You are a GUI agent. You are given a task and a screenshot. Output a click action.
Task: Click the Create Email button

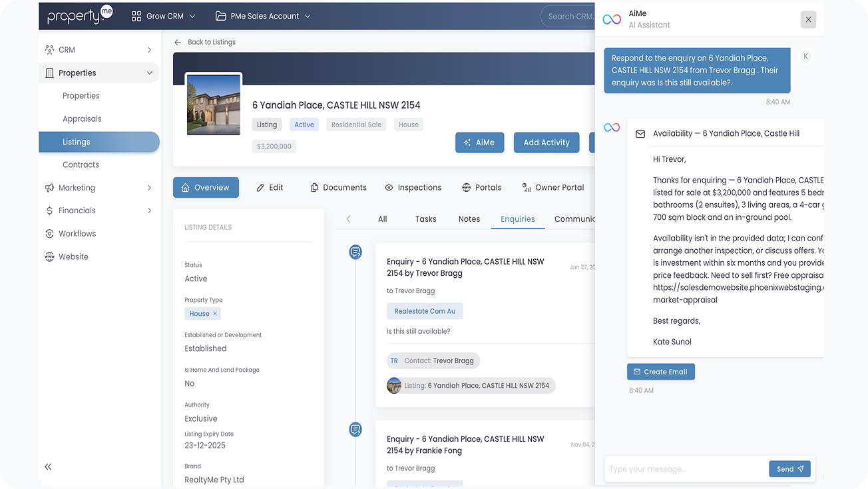(x=660, y=372)
